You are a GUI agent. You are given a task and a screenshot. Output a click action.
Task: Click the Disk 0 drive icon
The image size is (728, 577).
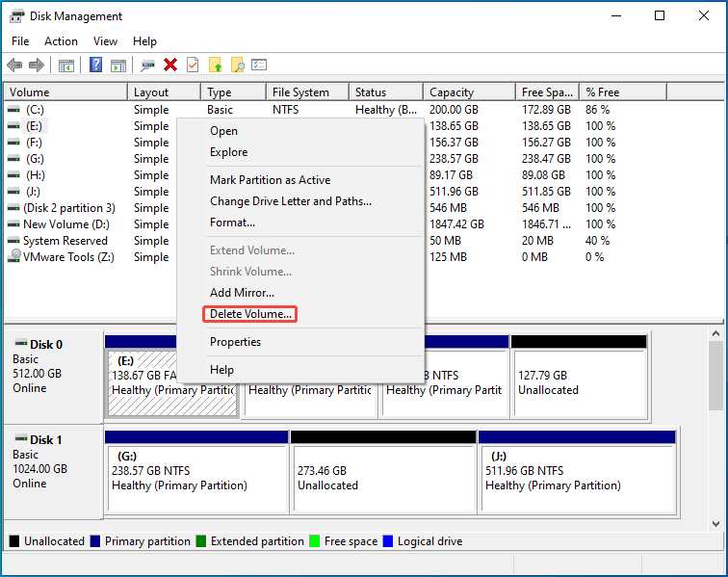pos(21,343)
